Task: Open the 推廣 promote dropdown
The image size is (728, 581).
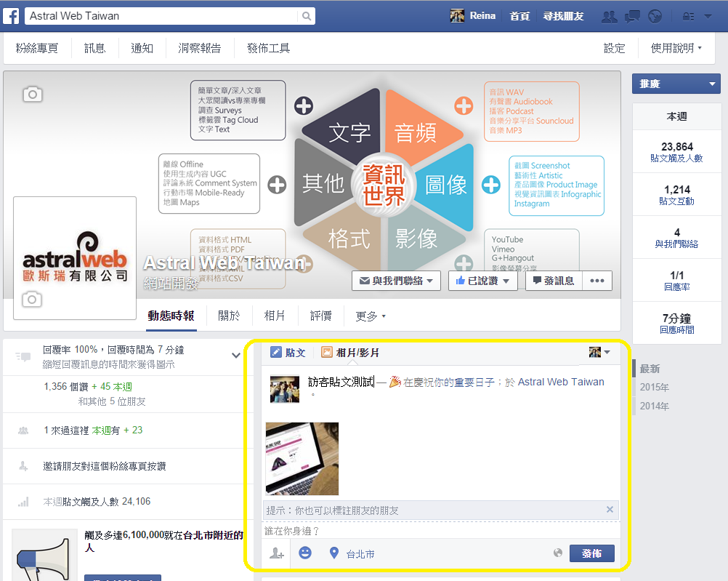Action: tap(676, 84)
